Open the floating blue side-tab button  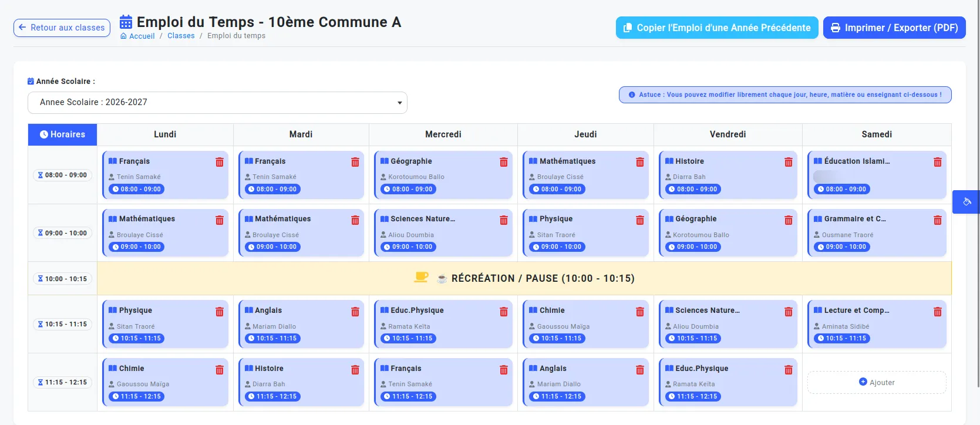[x=966, y=202]
